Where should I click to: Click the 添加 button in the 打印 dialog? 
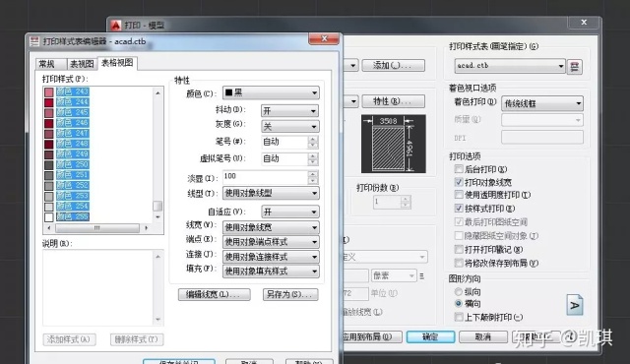pyautogui.click(x=393, y=65)
